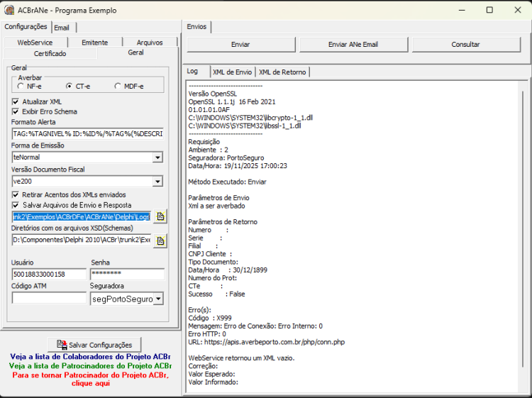Switch to XML de Envio tab
Viewport: 532px width, 398px height.
click(x=233, y=72)
